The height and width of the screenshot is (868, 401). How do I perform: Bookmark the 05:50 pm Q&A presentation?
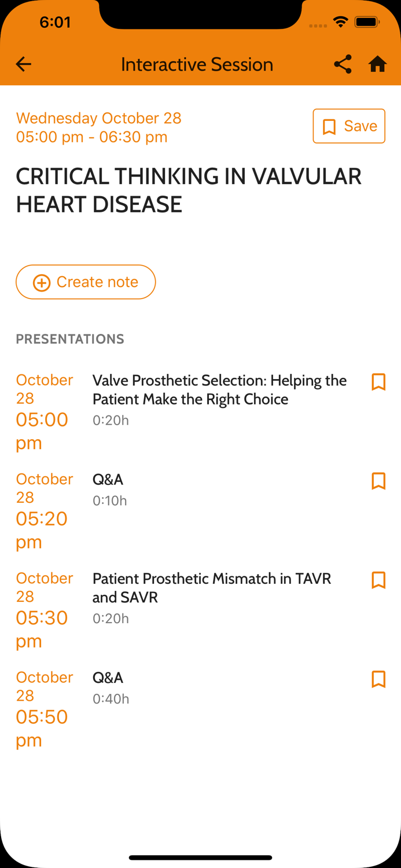pos(378,679)
